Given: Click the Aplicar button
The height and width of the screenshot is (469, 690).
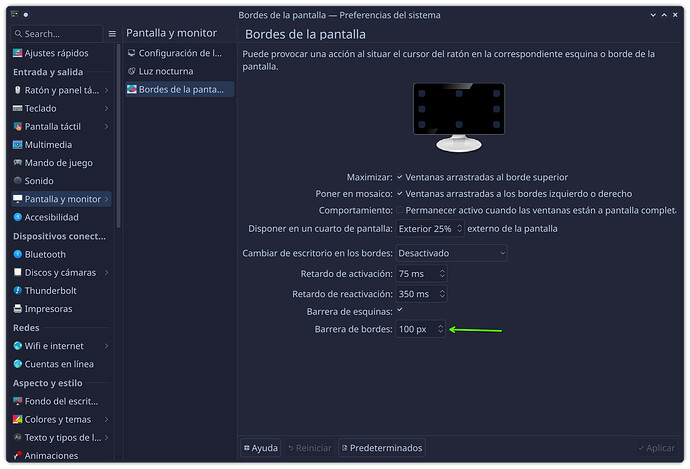Looking at the screenshot, I should point(657,448).
